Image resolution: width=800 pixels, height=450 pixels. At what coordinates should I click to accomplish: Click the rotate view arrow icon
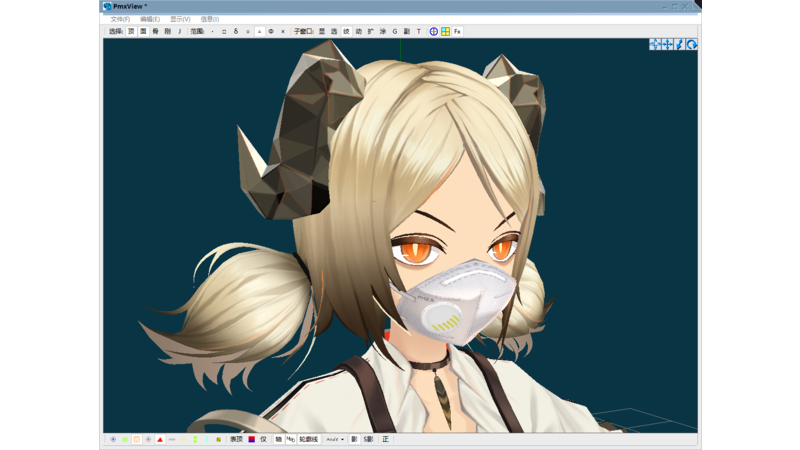[x=691, y=44]
